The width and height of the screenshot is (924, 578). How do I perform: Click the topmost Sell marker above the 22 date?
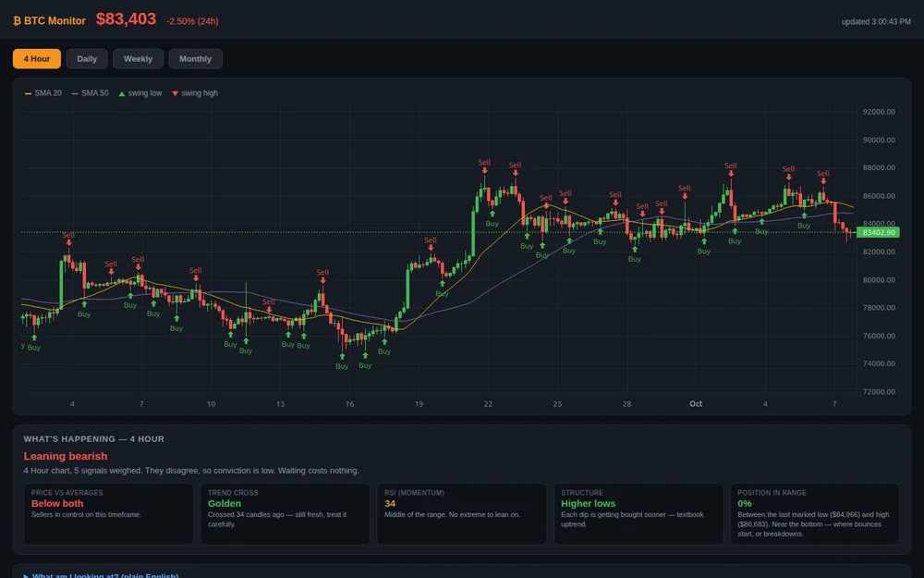tap(484, 166)
